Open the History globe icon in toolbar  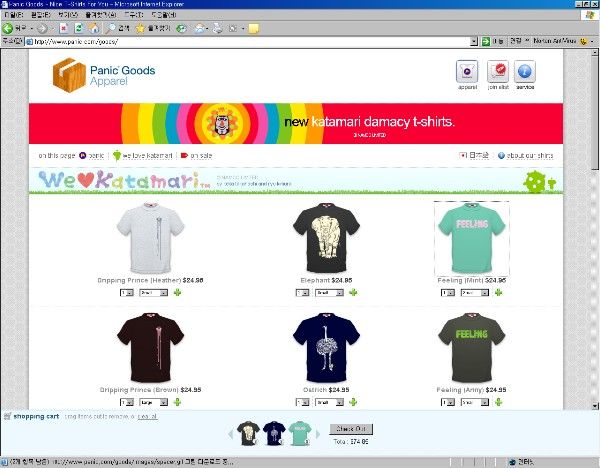pos(181,28)
